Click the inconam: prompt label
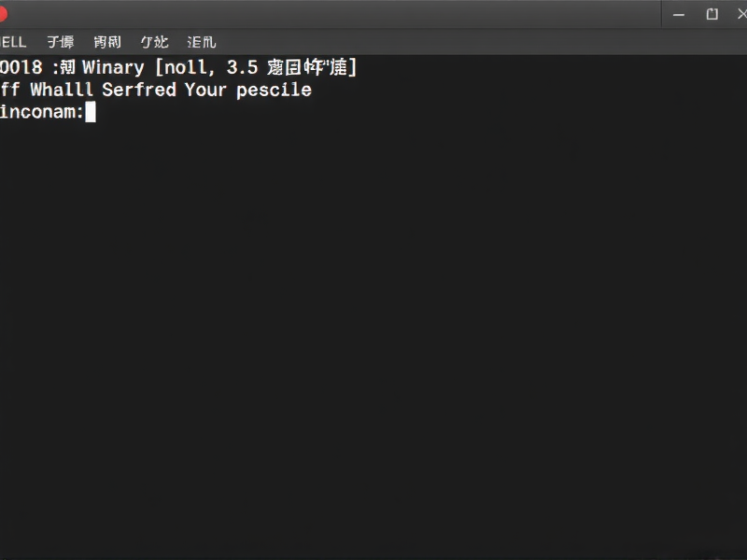747x560 pixels. pos(39,112)
